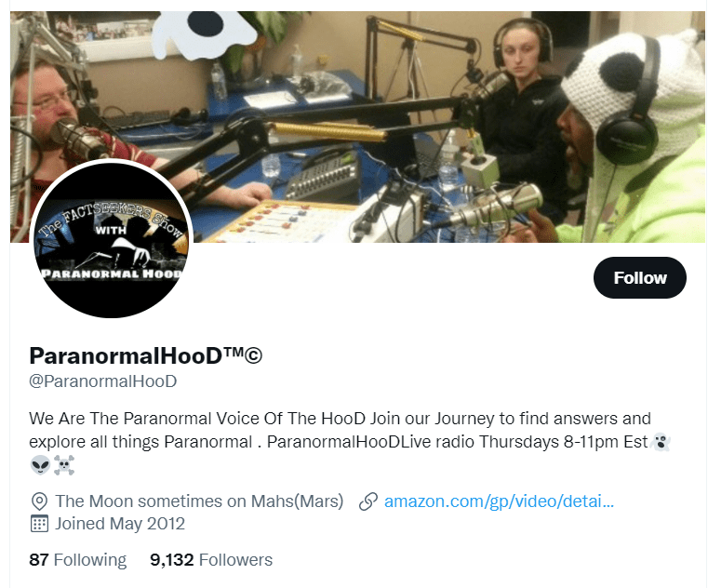This screenshot has height=588, width=708.
Task: View the 9,132 Followers list
Action: (211, 560)
